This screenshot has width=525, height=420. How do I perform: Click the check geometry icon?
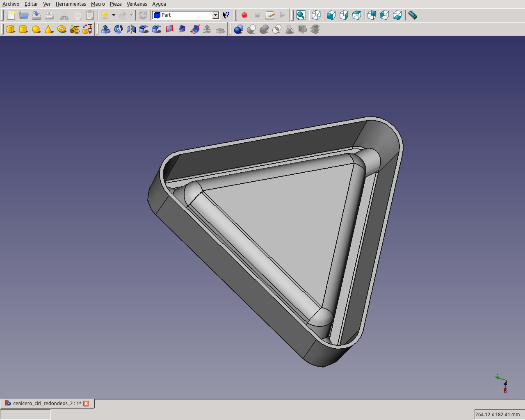[290, 29]
